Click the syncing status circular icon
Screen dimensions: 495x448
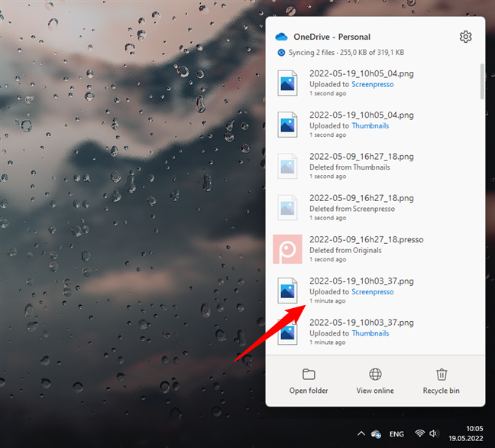(281, 53)
